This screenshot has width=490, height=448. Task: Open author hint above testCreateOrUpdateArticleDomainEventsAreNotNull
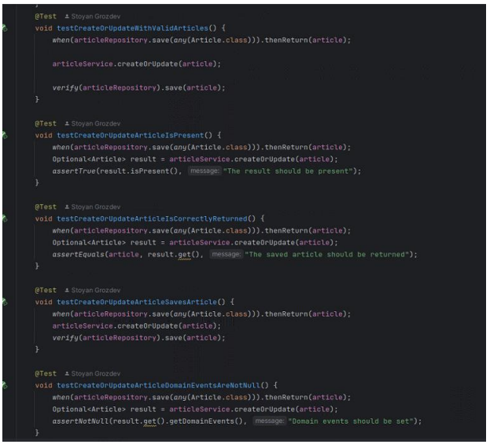[93, 373]
